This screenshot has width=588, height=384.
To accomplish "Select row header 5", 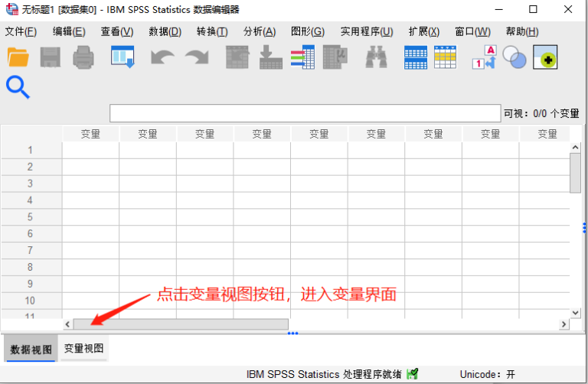I will (x=31, y=217).
